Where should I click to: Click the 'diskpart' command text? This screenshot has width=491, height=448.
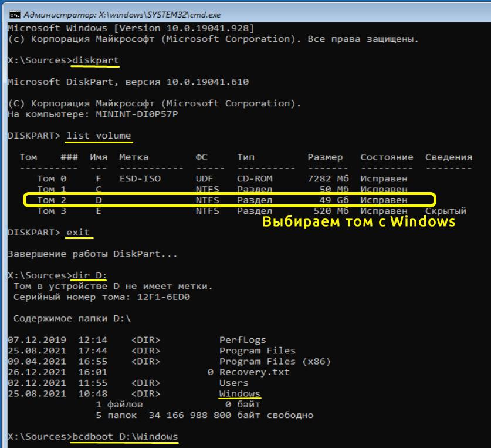pyautogui.click(x=96, y=60)
